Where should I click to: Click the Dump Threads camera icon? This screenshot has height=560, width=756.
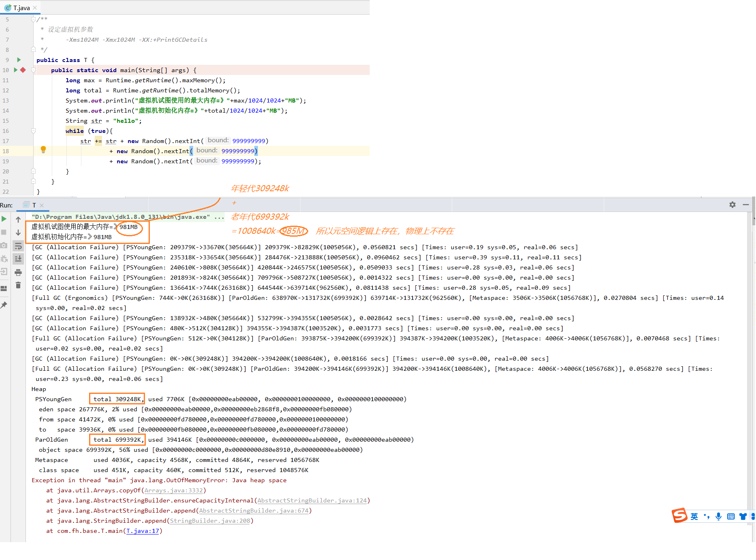pyautogui.click(x=4, y=246)
